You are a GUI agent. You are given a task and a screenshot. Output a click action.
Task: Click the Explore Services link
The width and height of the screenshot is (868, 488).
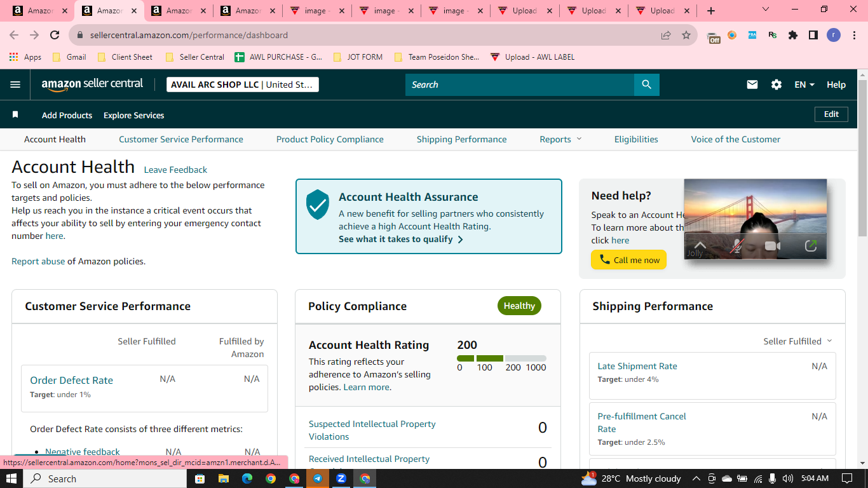[x=133, y=115]
